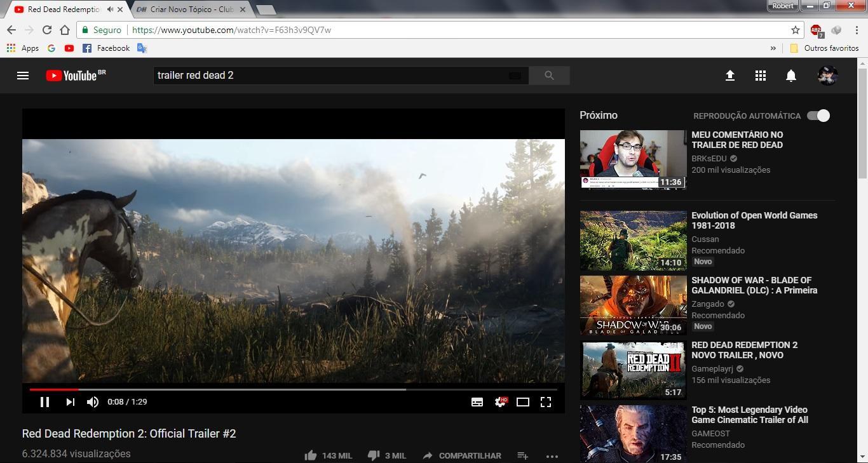Screen dimensions: 868x463
Task: Open the more actions menu under the video
Action: point(552,456)
